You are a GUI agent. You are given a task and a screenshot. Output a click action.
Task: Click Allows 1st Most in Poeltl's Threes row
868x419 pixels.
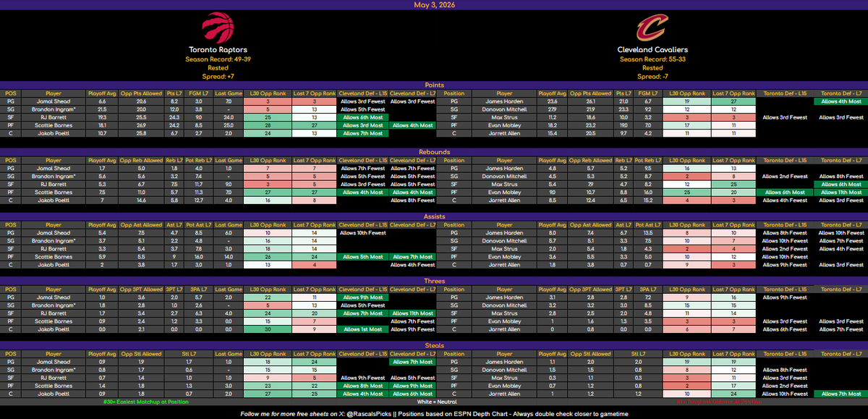tap(364, 329)
